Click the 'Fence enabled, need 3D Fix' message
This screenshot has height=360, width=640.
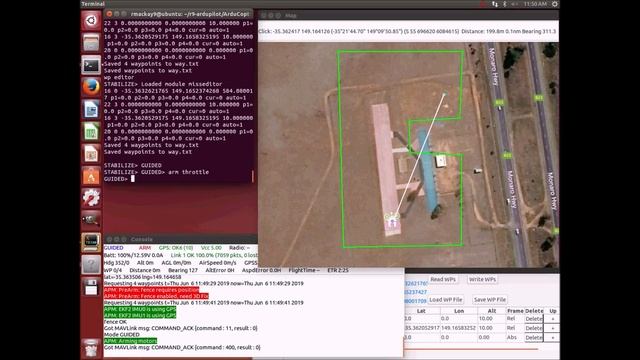(156, 296)
